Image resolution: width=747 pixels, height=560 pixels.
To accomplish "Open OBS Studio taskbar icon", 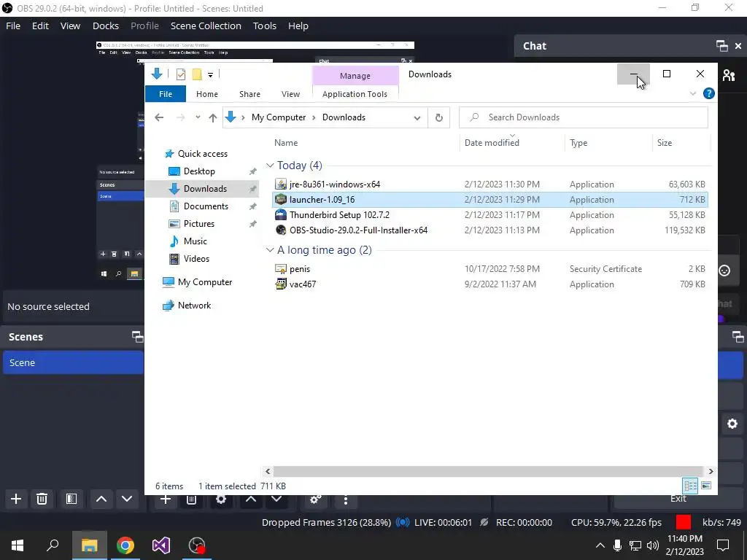I will pos(197,545).
